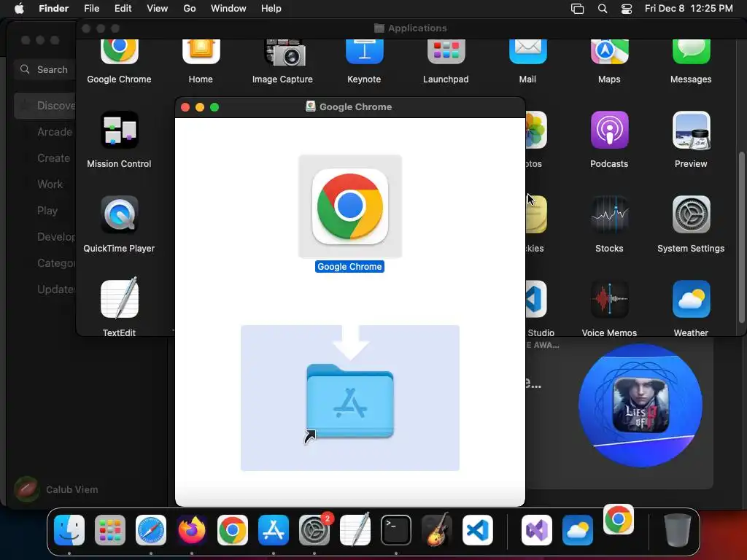Screen dimensions: 747x560
Task: Launch GarageBand from the Dock
Action: click(437, 529)
